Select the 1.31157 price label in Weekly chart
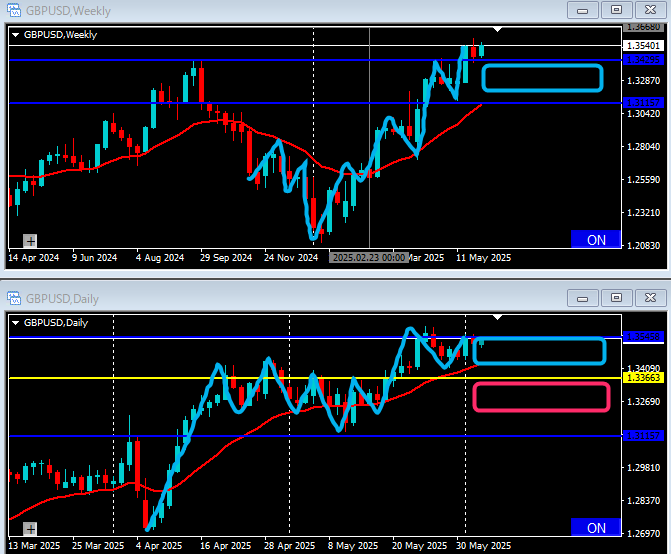Screen dimensions: 671x554 [x=643, y=103]
